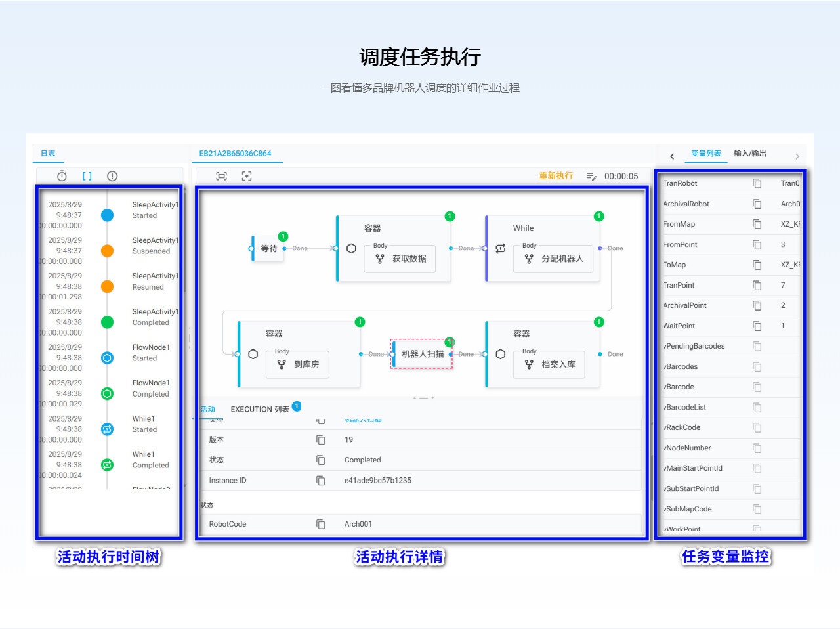
Task: Copy the TranPoint variable value
Action: coord(757,285)
